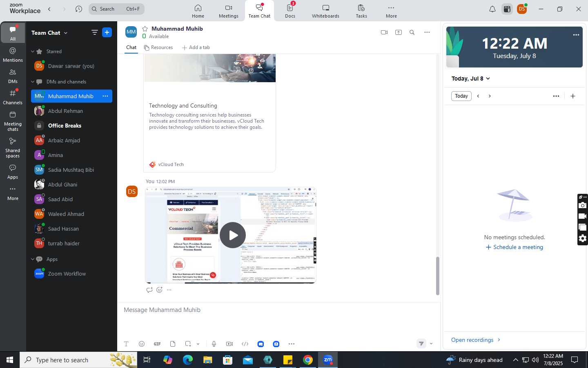Add a reaction to the video message
The width and height of the screenshot is (588, 368).
click(159, 289)
